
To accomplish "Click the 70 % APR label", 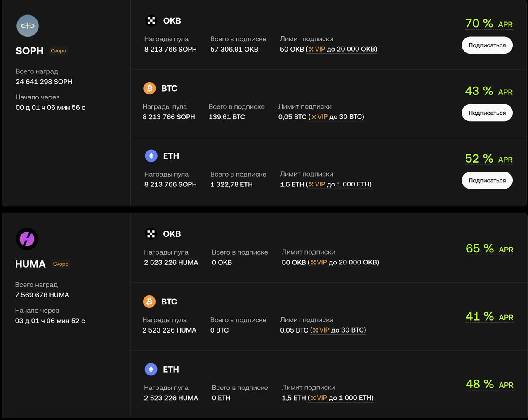I will 489,24.
